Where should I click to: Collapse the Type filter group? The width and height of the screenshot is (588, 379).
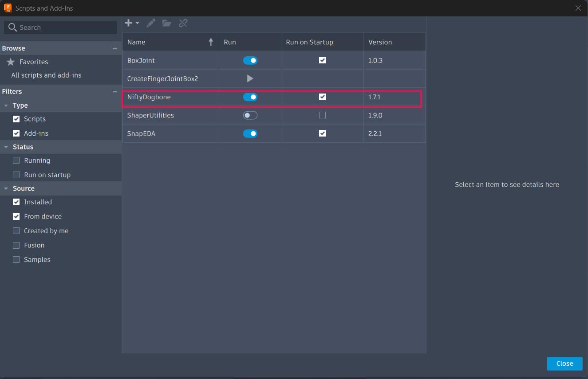(x=6, y=105)
